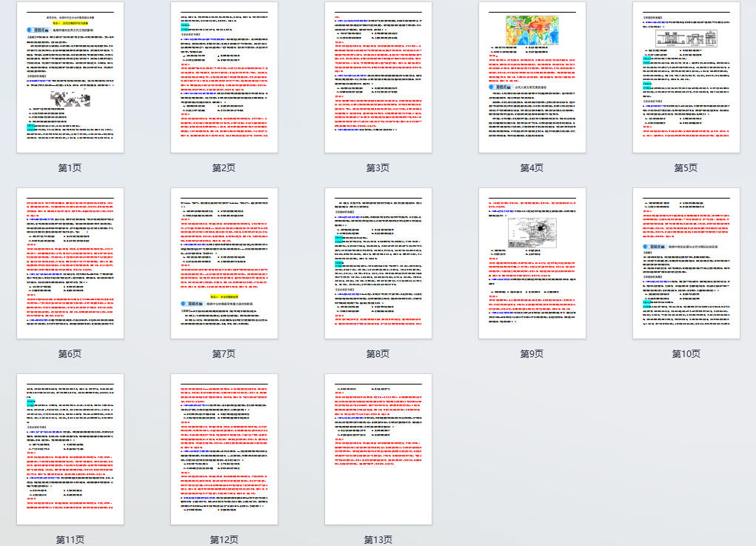Select the page 6 thumbnail

coord(70,263)
